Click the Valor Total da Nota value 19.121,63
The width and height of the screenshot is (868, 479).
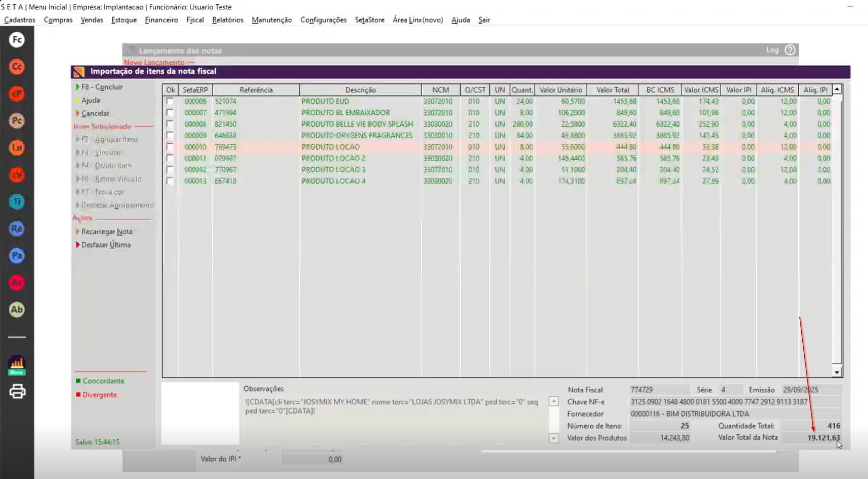823,438
